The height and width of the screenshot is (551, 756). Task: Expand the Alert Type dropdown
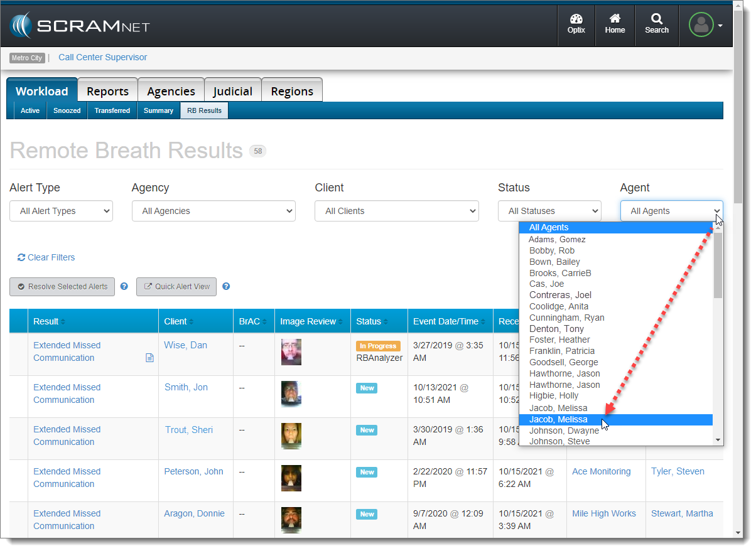61,211
